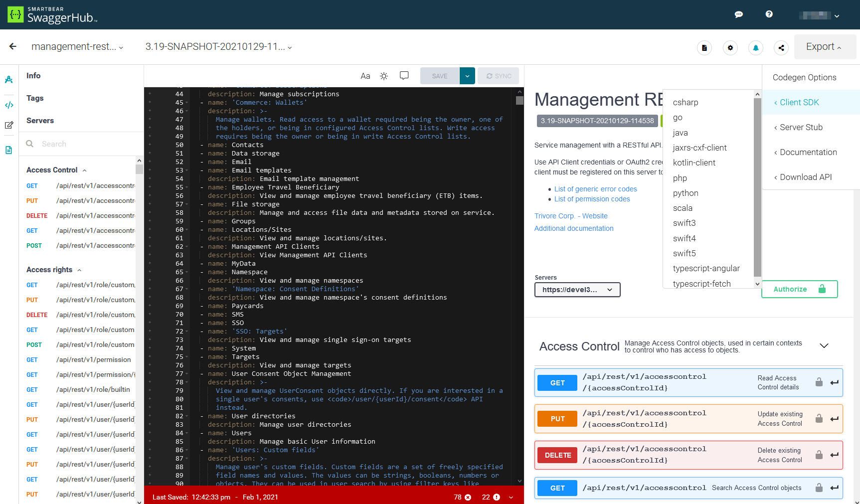Choose python from the Client SDK list

pyautogui.click(x=686, y=193)
